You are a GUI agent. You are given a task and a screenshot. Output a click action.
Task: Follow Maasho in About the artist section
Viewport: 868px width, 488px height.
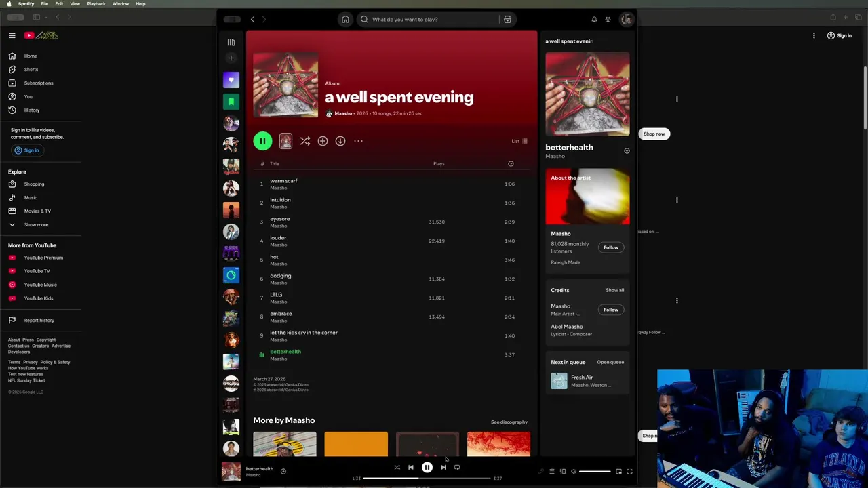[611, 247]
